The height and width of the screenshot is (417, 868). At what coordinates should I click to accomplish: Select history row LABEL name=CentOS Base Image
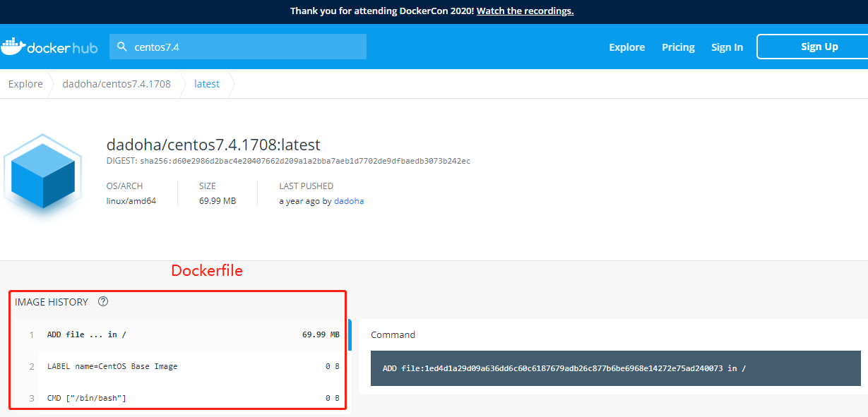point(182,366)
